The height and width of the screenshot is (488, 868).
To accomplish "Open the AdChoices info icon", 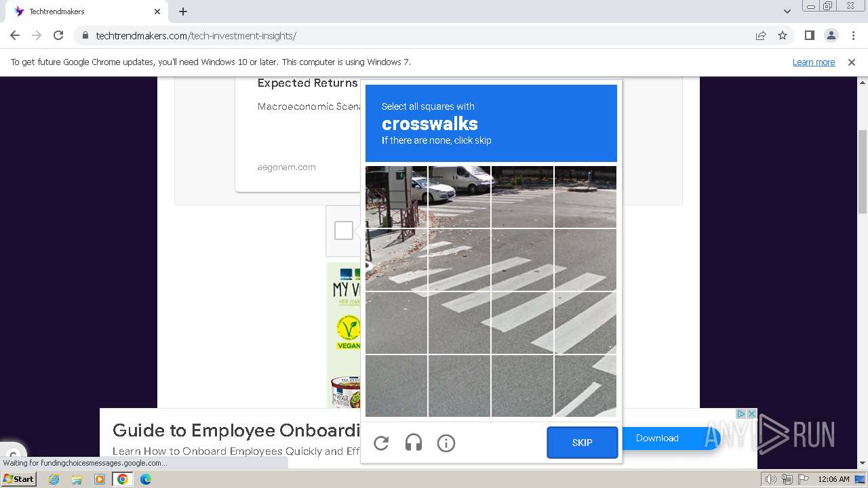I will coord(741,413).
